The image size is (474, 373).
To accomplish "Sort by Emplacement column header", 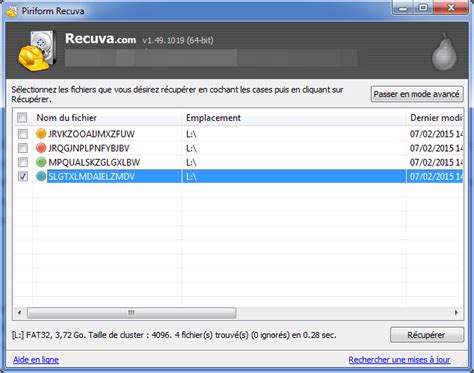I will point(294,117).
